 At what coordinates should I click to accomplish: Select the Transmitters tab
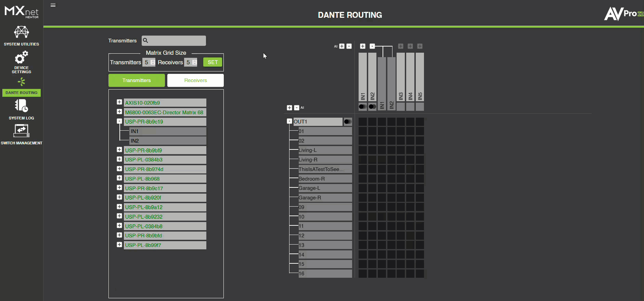tap(137, 80)
